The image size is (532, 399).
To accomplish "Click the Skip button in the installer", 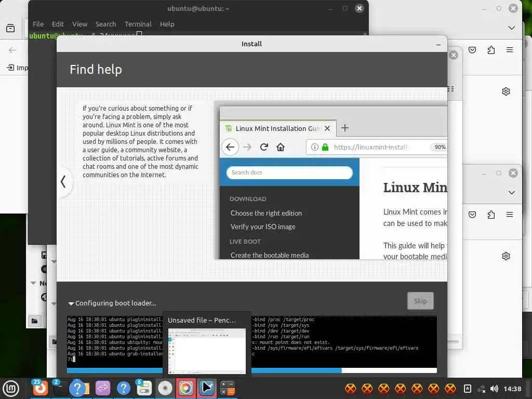I will pyautogui.click(x=420, y=301).
